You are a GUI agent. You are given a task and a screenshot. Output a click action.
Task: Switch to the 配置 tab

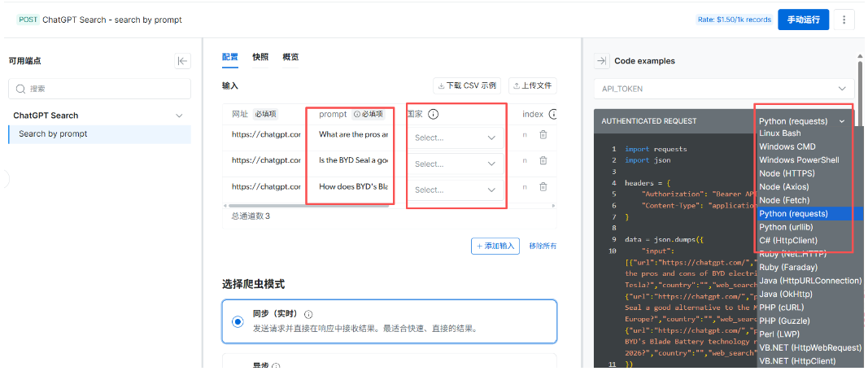pos(229,57)
